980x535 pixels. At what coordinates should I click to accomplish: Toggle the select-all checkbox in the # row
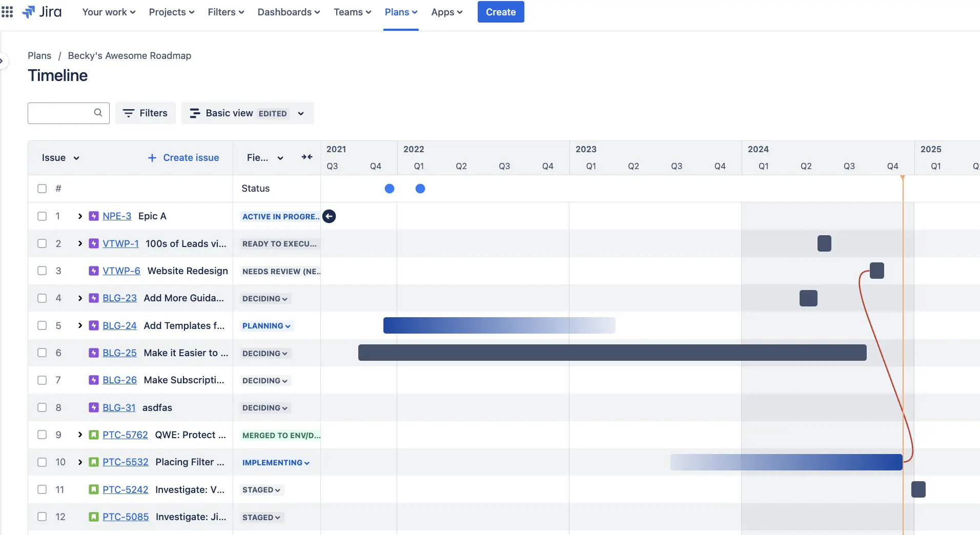click(42, 189)
